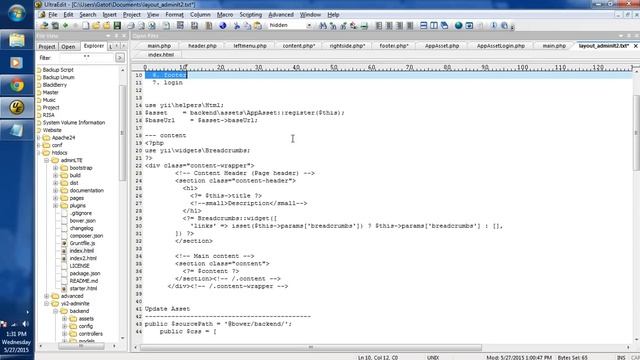Screen dimensions: 640x360
Task: Open the Scripting menu
Action: click(x=251, y=15)
